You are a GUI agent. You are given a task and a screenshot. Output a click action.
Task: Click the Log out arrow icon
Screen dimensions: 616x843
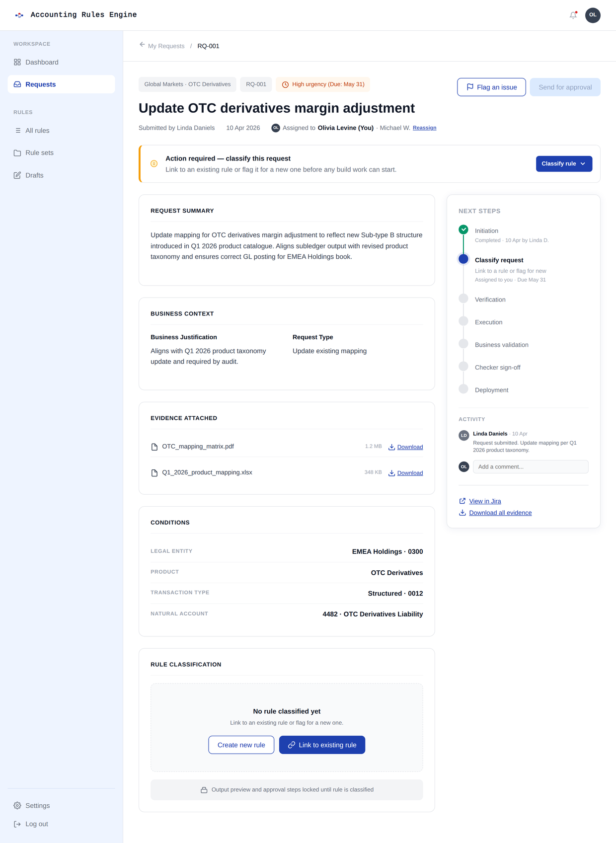tap(17, 824)
